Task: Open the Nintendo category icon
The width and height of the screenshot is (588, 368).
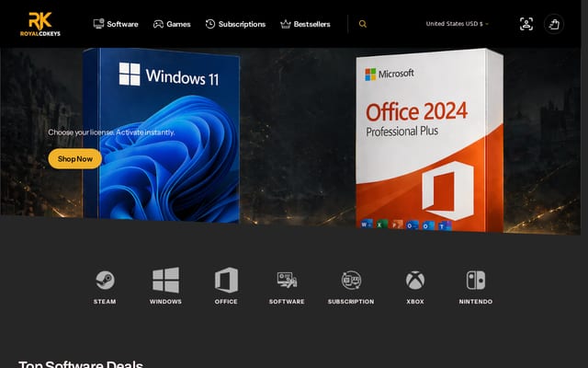Action: [476, 280]
